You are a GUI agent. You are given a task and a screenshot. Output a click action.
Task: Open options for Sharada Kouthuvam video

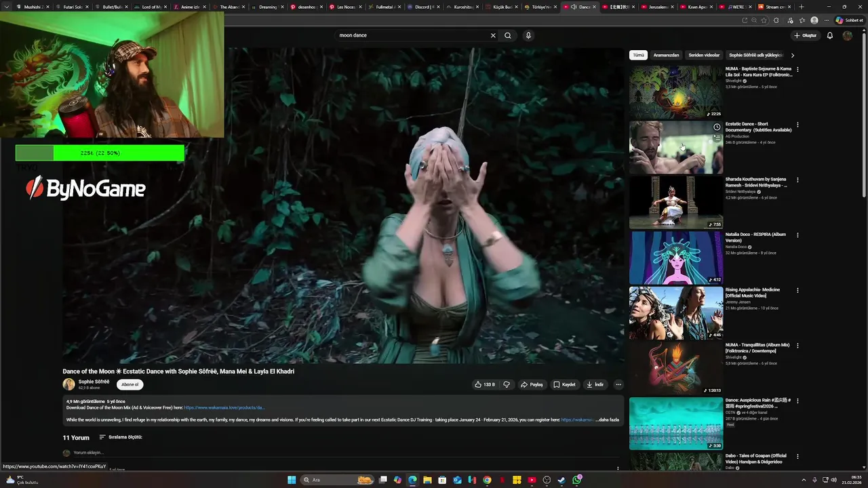coord(797,180)
